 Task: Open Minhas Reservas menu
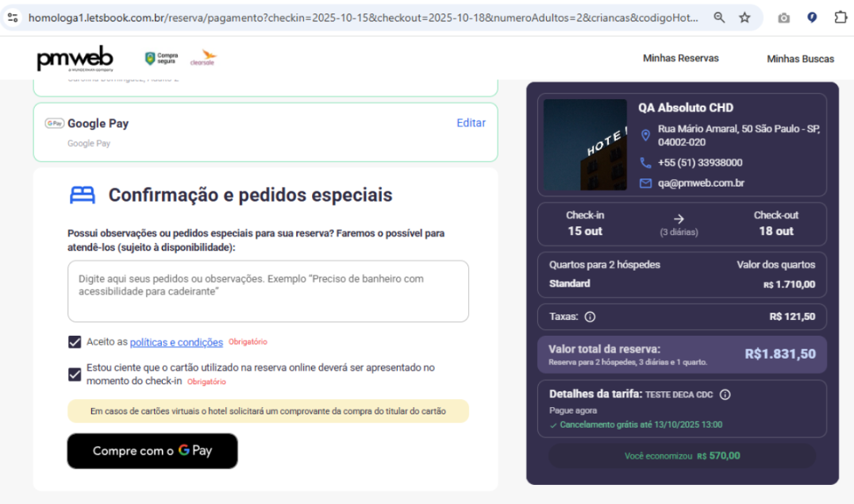click(680, 58)
